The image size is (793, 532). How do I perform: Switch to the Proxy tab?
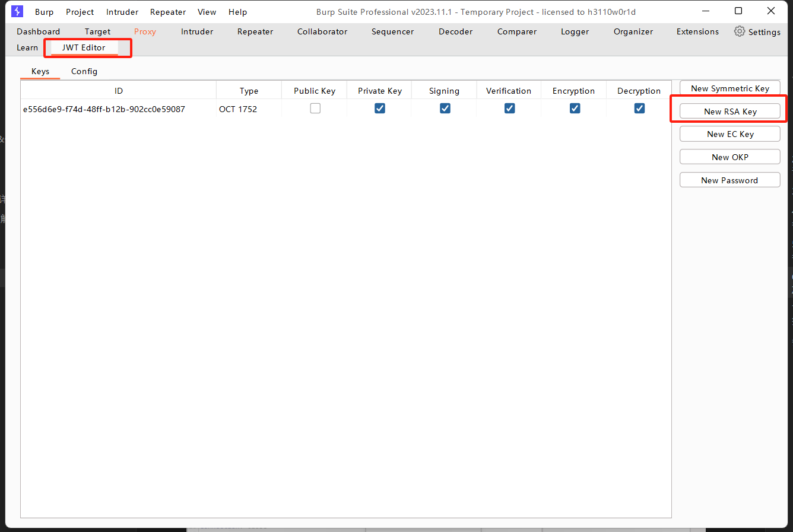(145, 31)
